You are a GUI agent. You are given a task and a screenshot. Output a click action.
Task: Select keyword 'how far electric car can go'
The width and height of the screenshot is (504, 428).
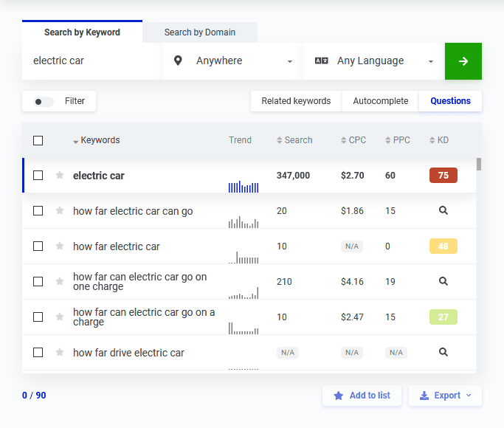133,211
